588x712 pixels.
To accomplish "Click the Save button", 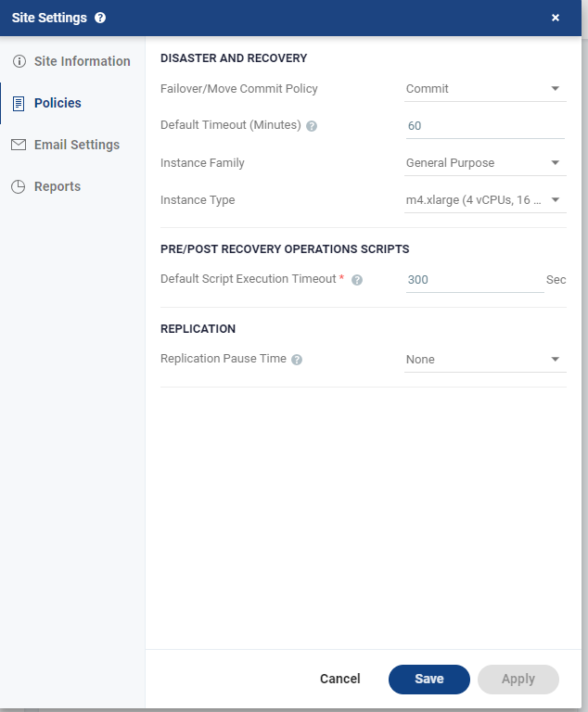I will [429, 679].
